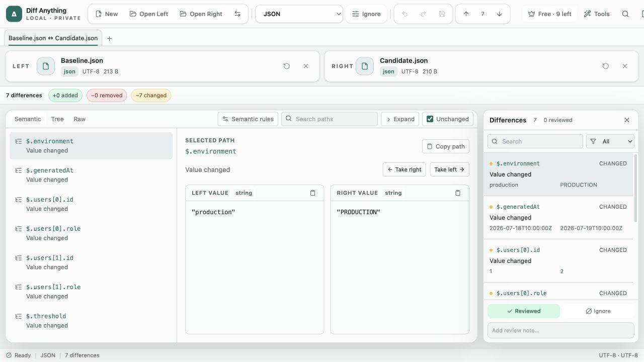Filter by the ~7 changed badge
This screenshot has width=644, height=362.
click(x=151, y=96)
